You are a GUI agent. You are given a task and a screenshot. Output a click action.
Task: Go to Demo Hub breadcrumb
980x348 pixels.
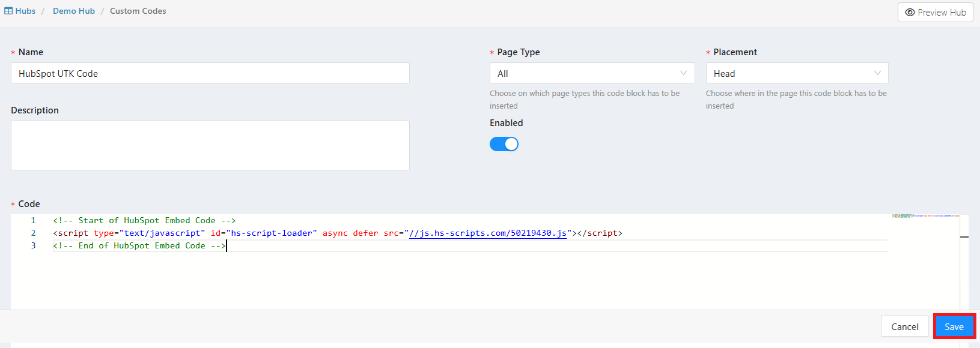(x=74, y=11)
